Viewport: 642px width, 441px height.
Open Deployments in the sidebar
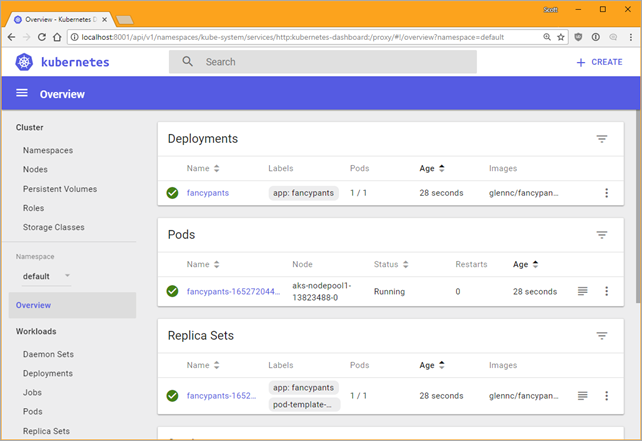[48, 373]
